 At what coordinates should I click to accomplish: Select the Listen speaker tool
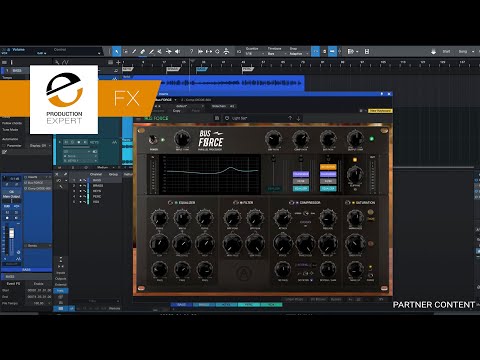tap(178, 51)
